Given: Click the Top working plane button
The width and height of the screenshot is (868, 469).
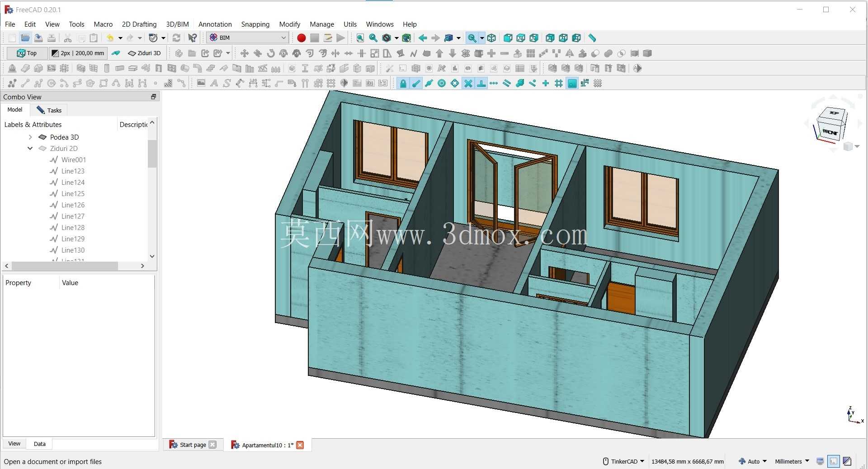Looking at the screenshot, I should [x=27, y=53].
